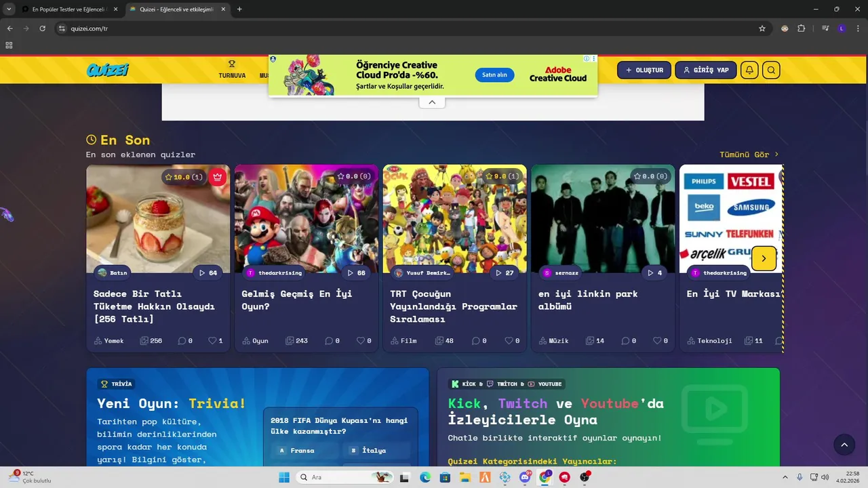Close the Quizei browser tab
The image size is (868, 488).
[x=222, y=9]
